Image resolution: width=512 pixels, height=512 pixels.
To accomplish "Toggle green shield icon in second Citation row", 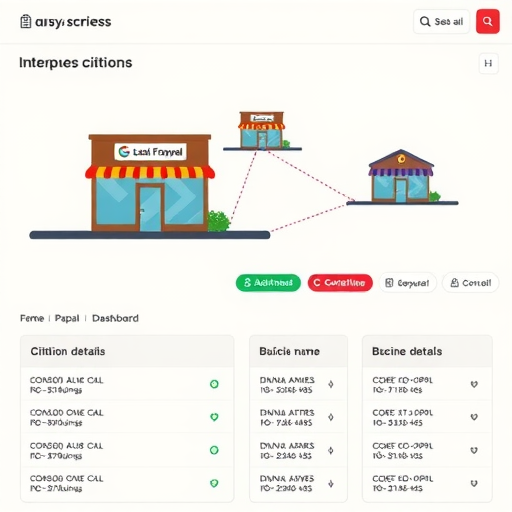I will pos(214,417).
